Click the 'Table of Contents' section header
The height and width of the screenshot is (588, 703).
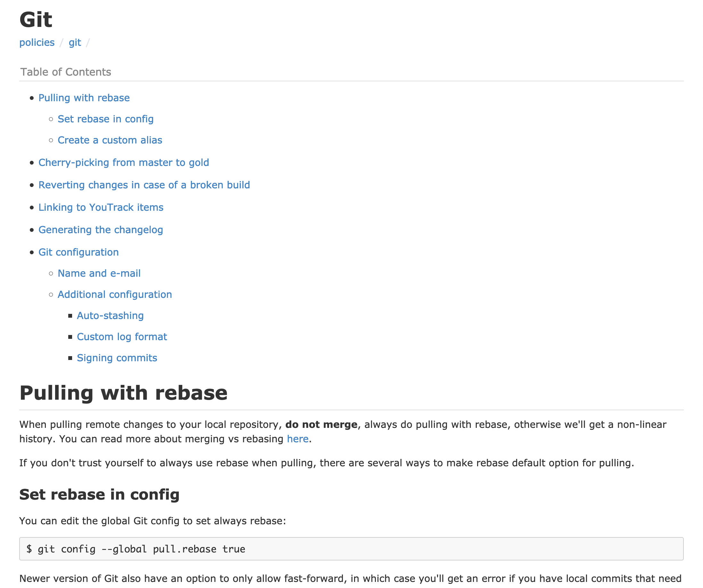65,72
